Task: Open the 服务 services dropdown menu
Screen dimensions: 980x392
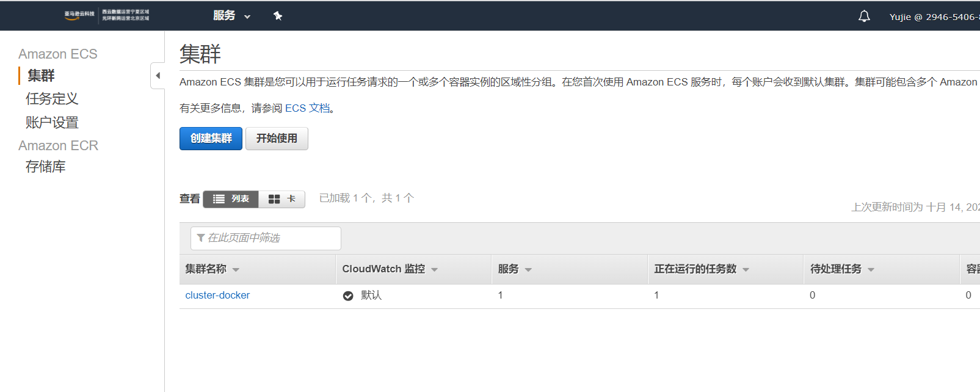Action: (x=231, y=16)
